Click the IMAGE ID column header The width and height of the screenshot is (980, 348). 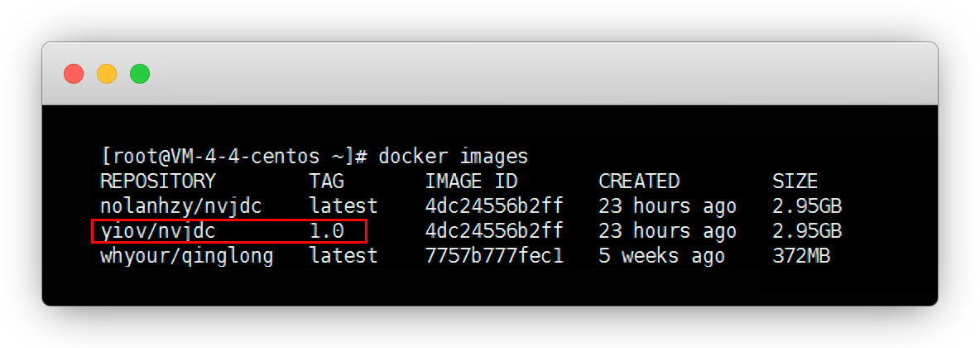click(x=471, y=181)
